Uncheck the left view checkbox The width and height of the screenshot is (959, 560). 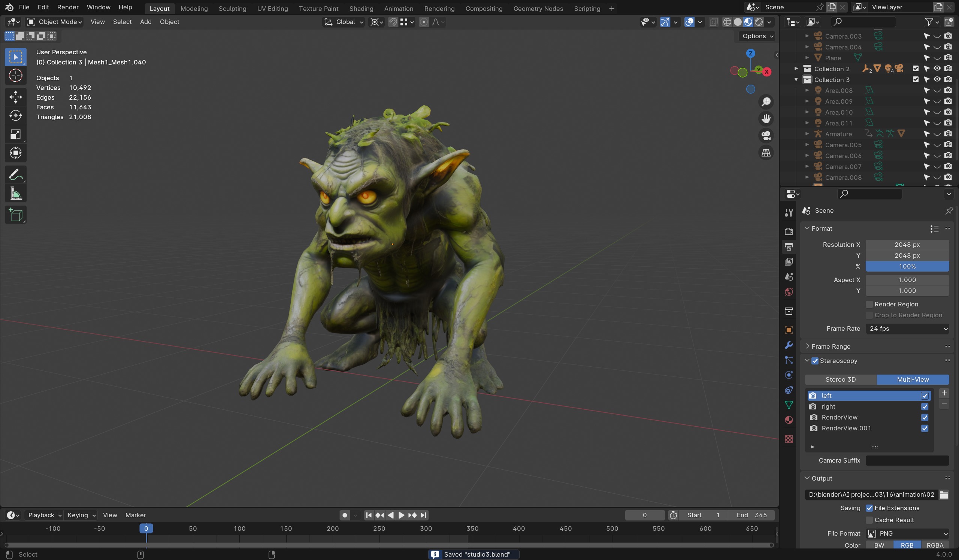(925, 396)
